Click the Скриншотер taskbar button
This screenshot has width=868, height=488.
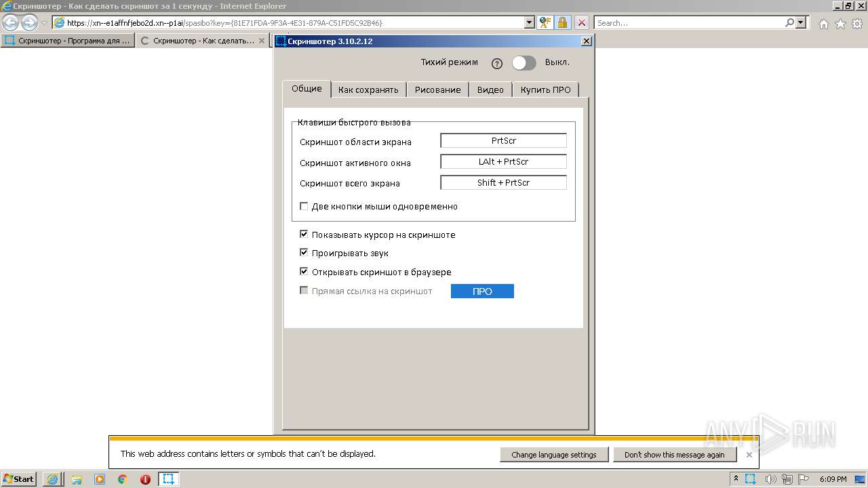pos(168,479)
